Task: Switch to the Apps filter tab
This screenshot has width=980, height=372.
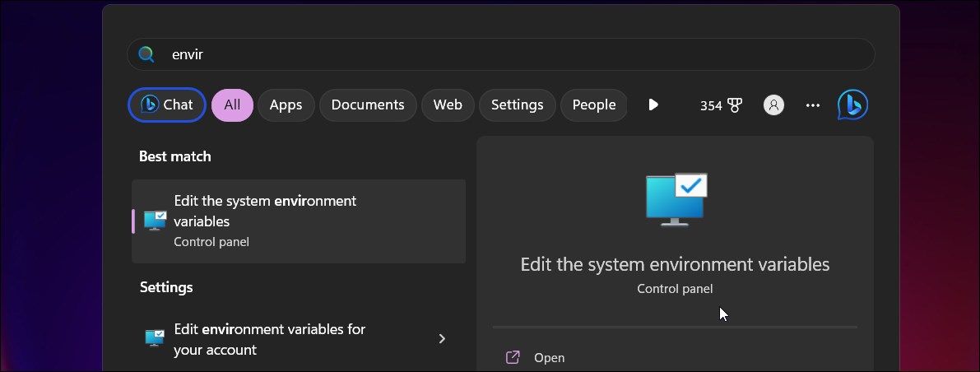Action: pyautogui.click(x=286, y=105)
